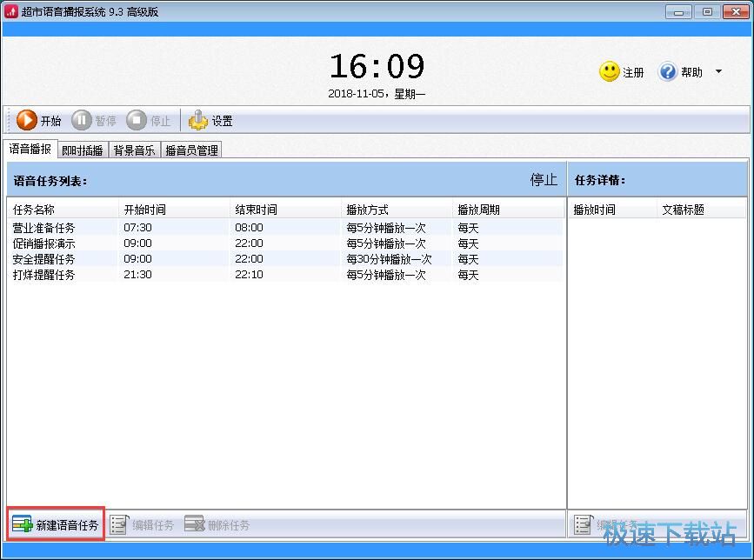Click the 停止 stop icon in the toolbar
754x560 pixels.
[x=137, y=120]
